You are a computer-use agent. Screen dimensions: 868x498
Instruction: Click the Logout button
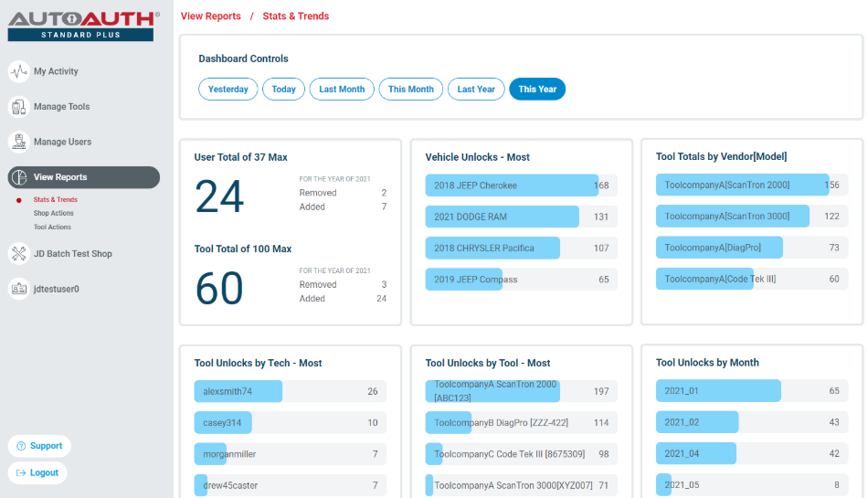tap(37, 472)
